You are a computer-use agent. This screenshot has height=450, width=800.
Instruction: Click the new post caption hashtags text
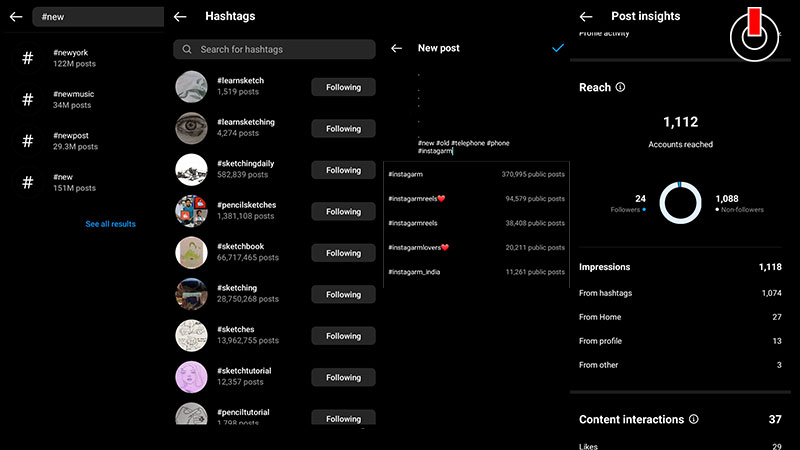(x=463, y=147)
